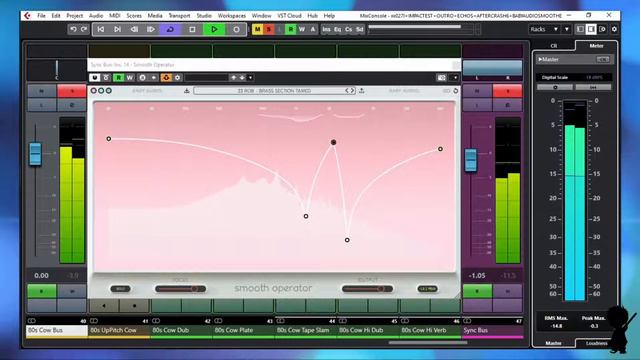This screenshot has height=360, width=640.
Task: Solo the 80s Cow Bus channel red S button
Action: [x=71, y=91]
